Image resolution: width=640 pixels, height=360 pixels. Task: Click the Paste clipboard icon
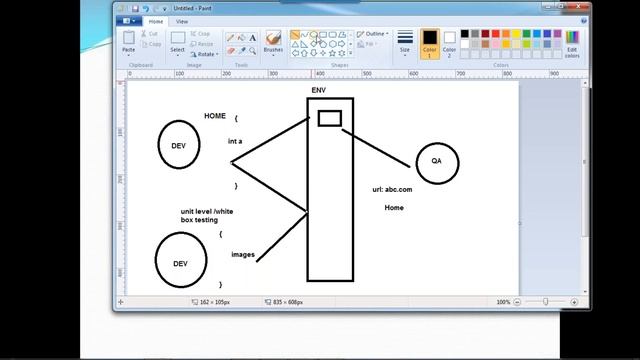tap(129, 38)
